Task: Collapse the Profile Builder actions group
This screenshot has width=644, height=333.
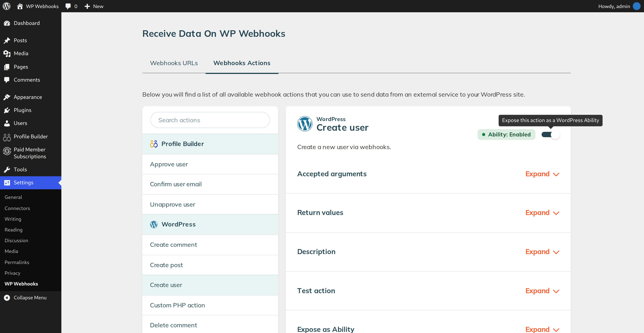Action: [x=210, y=144]
